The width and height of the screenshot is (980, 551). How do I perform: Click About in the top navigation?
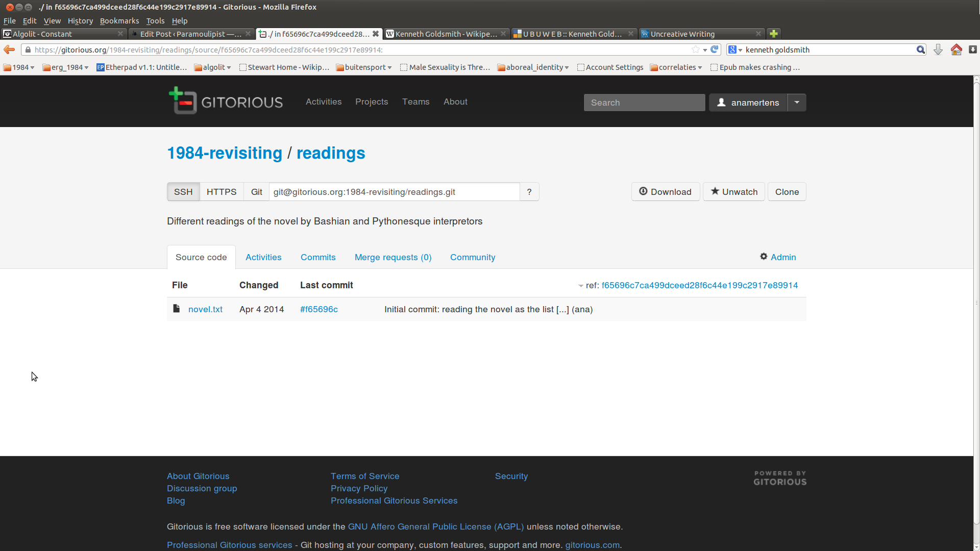[x=455, y=102]
